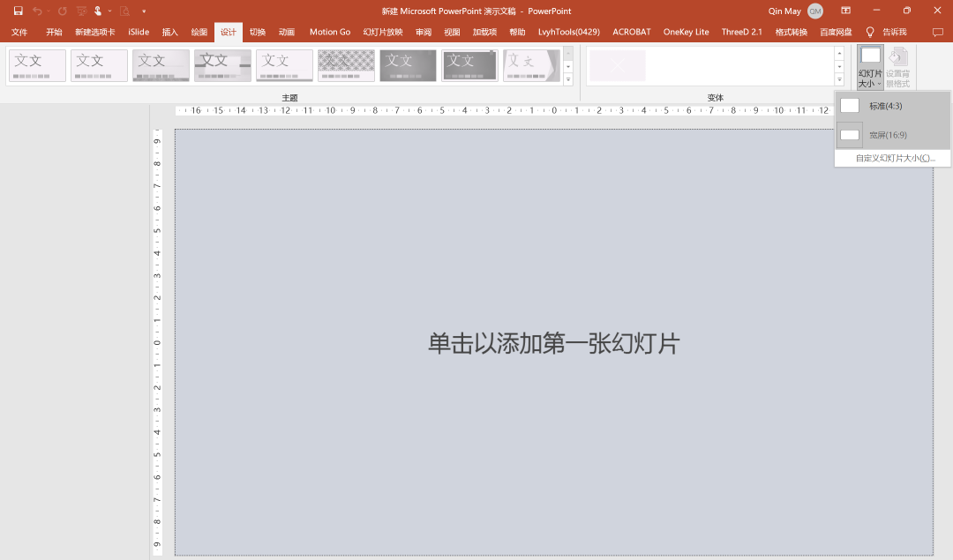Screen dimensions: 953x560
Task: Select the ninth angled theme thumbnail
Action: click(532, 65)
